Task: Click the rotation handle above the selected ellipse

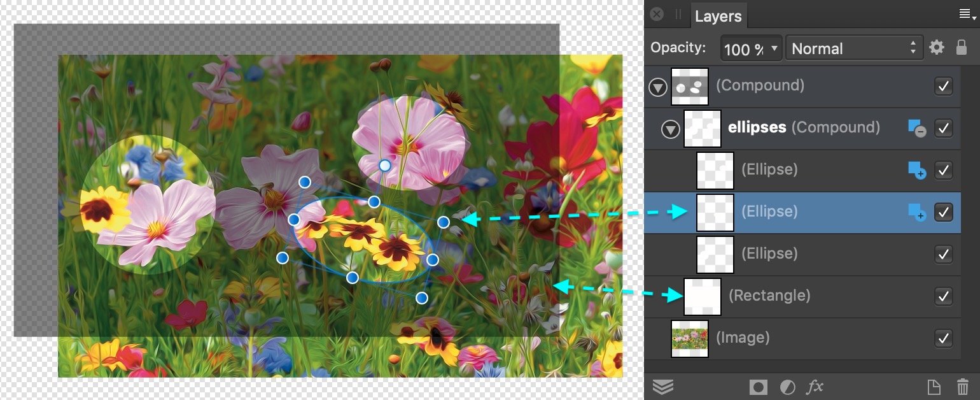Action: coord(384,166)
